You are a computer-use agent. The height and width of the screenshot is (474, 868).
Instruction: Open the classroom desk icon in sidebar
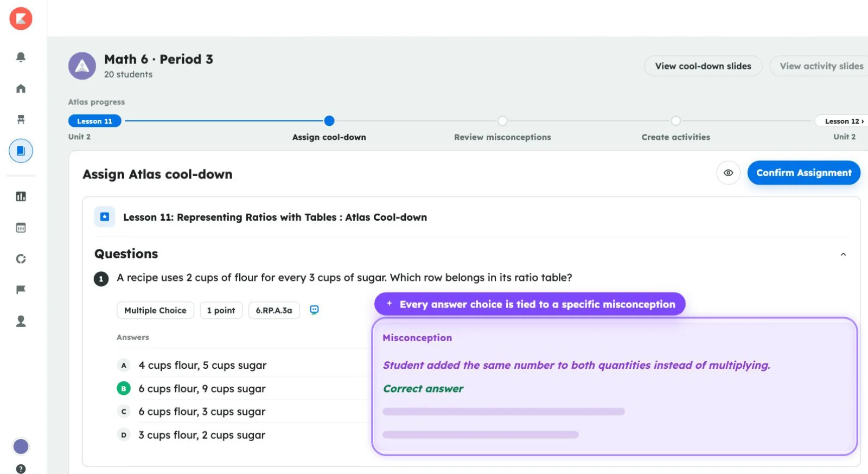pyautogui.click(x=21, y=119)
